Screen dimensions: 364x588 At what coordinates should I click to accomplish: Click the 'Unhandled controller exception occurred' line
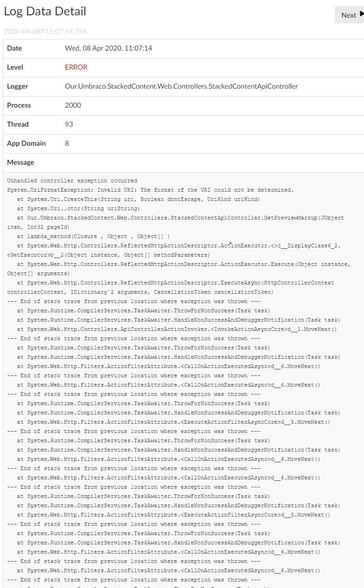tap(72, 181)
